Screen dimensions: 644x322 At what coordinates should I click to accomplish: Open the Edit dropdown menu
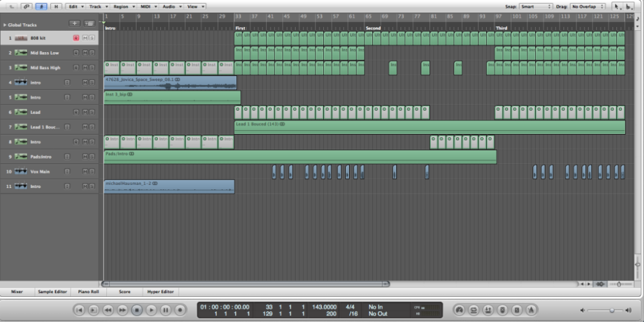pos(76,6)
